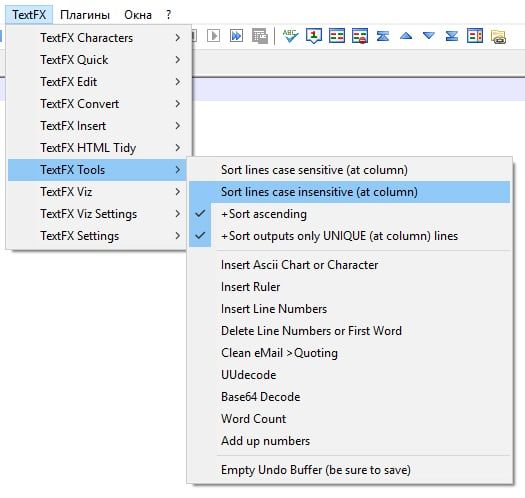Open the ? help menu
This screenshot has width=525, height=498.
(168, 15)
